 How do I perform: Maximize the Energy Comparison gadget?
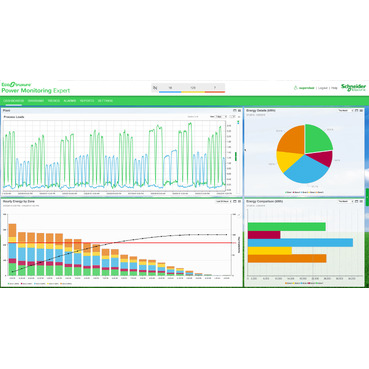coord(356,202)
